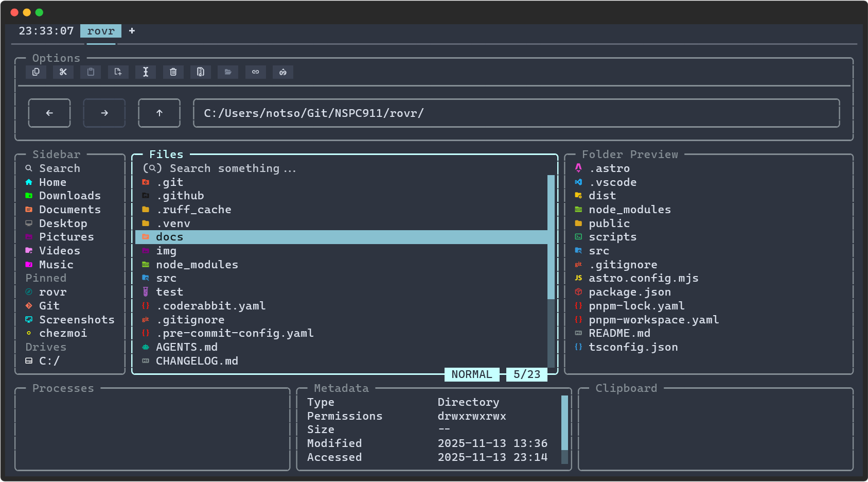Click the 09 sort icon
Image resolution: width=868 pixels, height=482 pixels.
[x=282, y=72]
